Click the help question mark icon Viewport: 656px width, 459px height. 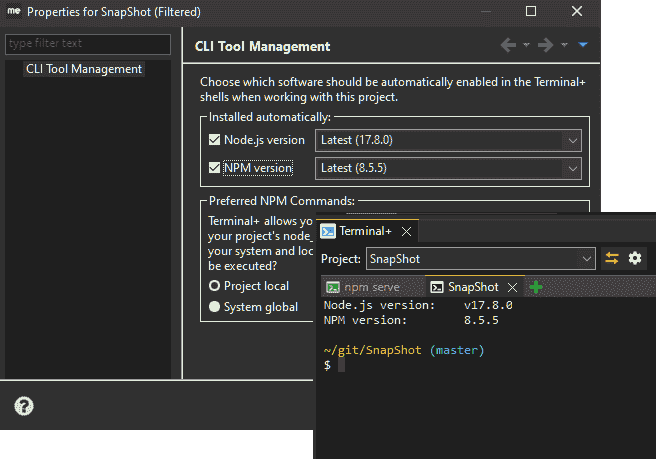[24, 406]
